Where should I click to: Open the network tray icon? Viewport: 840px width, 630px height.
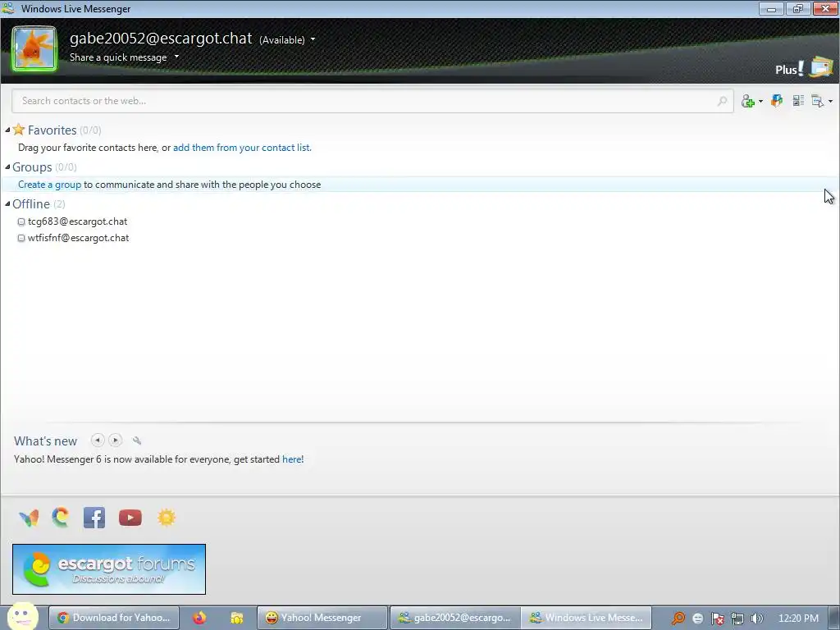737,619
